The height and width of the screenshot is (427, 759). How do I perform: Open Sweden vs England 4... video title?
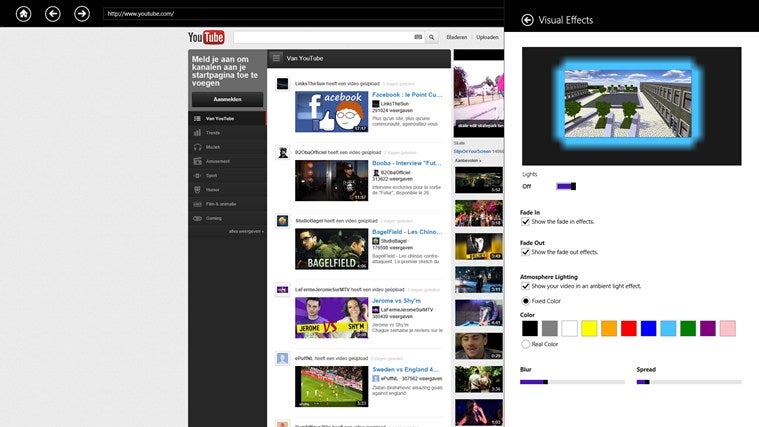[406, 369]
